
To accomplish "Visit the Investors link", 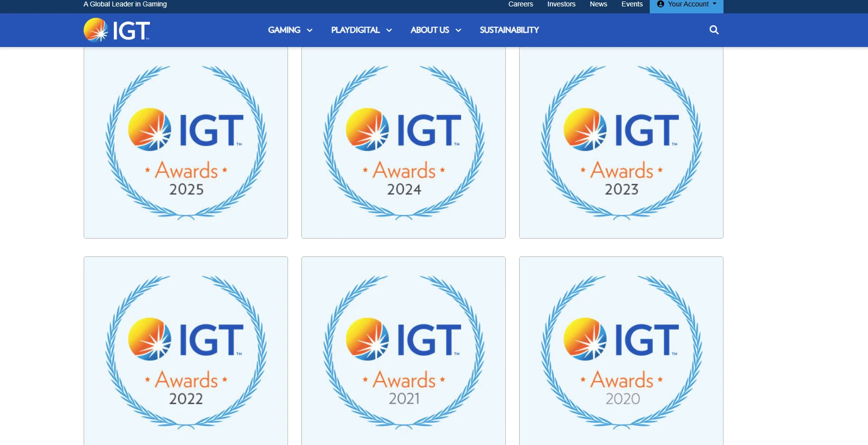I will tap(561, 4).
